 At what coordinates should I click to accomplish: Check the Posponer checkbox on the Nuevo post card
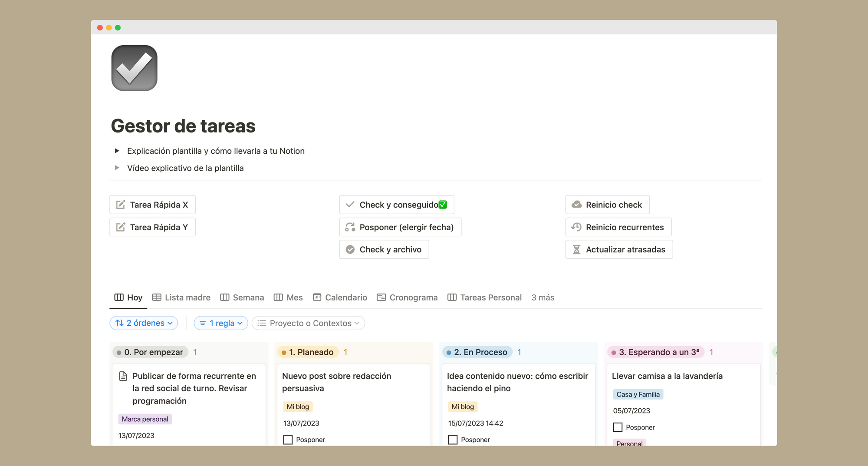(288, 440)
